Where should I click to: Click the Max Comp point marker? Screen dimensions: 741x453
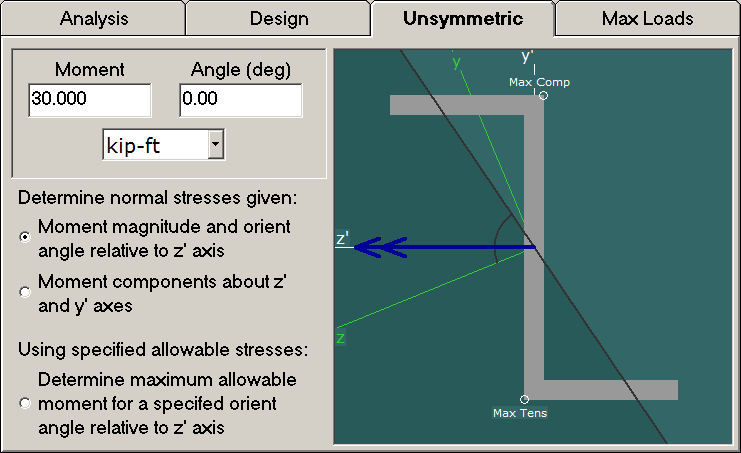click(x=543, y=96)
